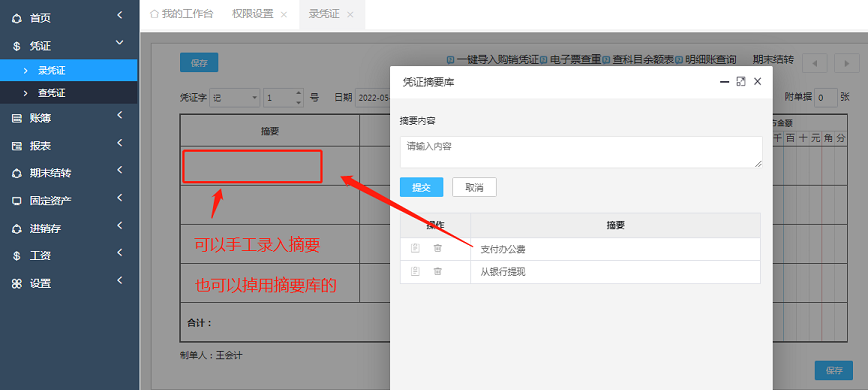This screenshot has height=390, width=868.
Task: Open the 凭证字 记 dropdown
Action: pyautogui.click(x=235, y=97)
